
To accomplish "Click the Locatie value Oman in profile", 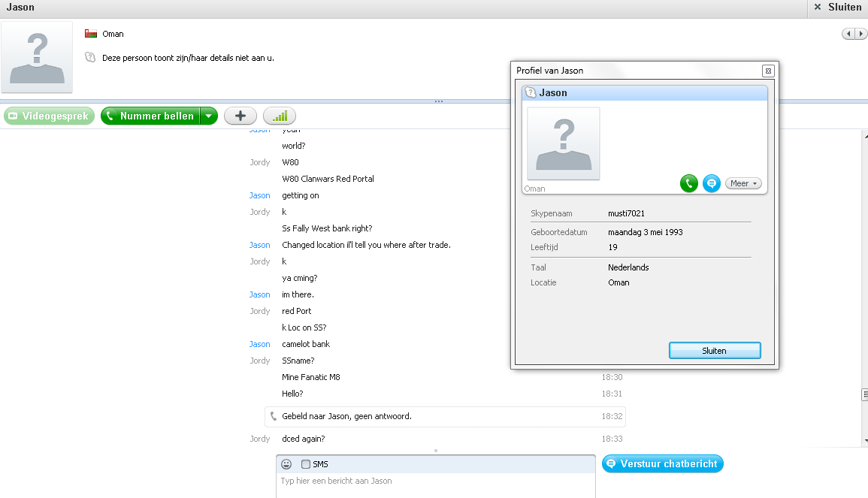I will tap(618, 282).
